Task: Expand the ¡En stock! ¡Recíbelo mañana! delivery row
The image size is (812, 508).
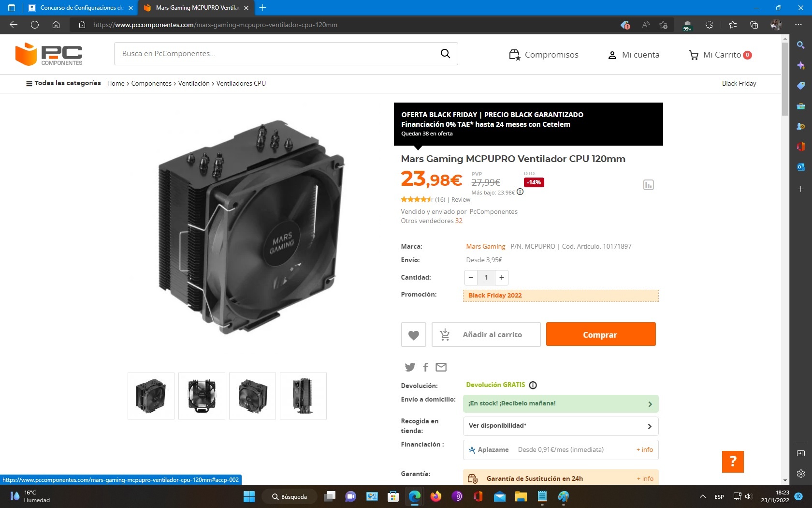Action: (560, 403)
